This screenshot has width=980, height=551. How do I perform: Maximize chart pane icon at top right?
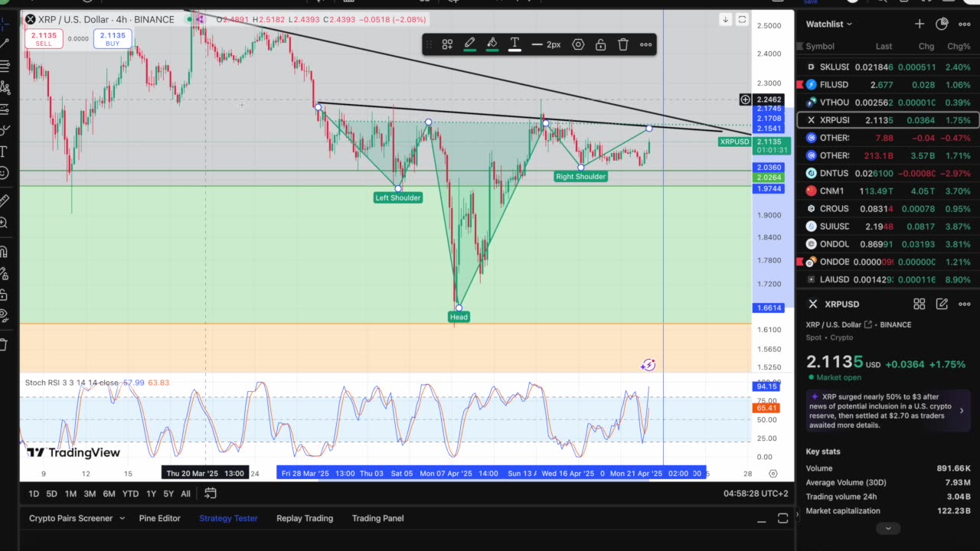coord(742,19)
